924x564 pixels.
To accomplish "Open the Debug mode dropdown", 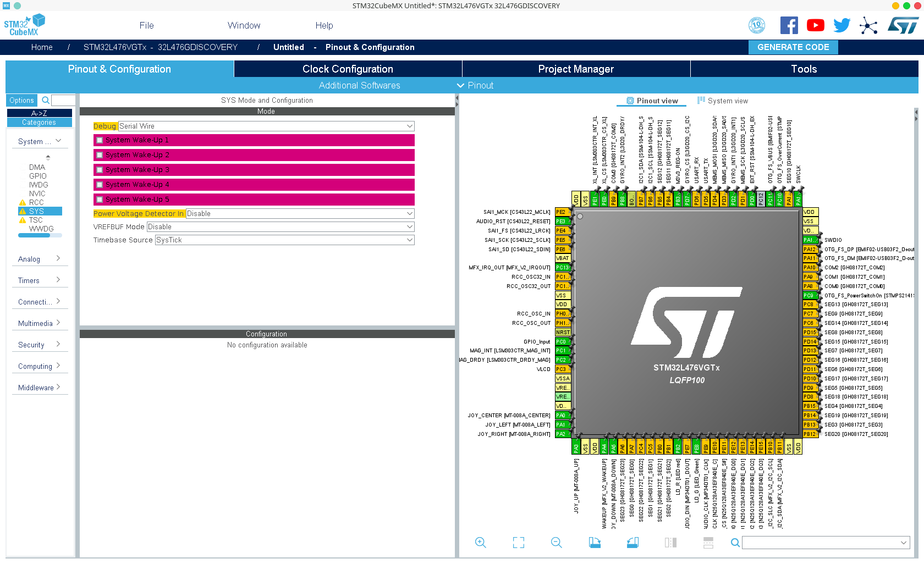I will [266, 126].
